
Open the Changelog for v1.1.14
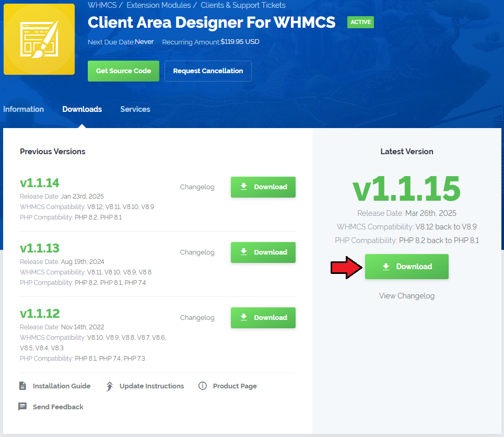pos(197,187)
